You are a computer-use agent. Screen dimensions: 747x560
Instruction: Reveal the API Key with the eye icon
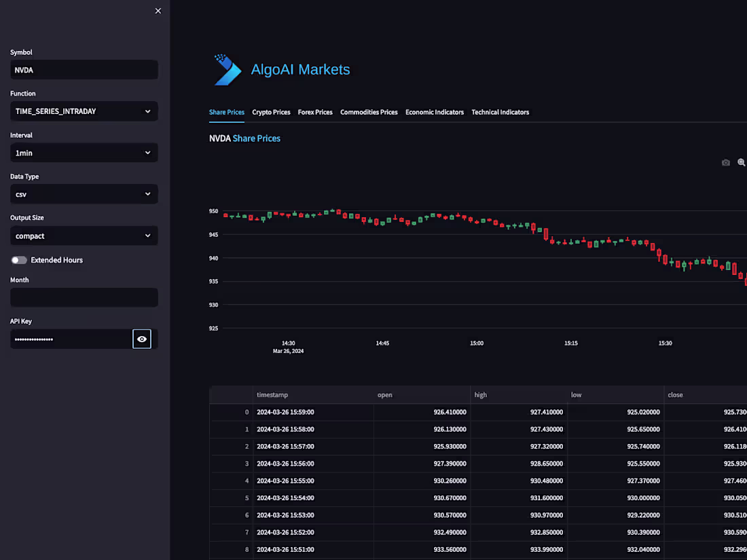click(x=141, y=339)
